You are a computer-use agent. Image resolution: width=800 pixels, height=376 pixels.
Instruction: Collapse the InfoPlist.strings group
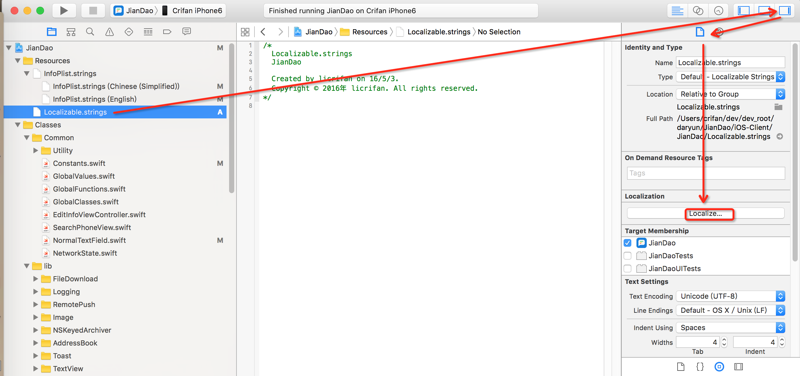[27, 73]
